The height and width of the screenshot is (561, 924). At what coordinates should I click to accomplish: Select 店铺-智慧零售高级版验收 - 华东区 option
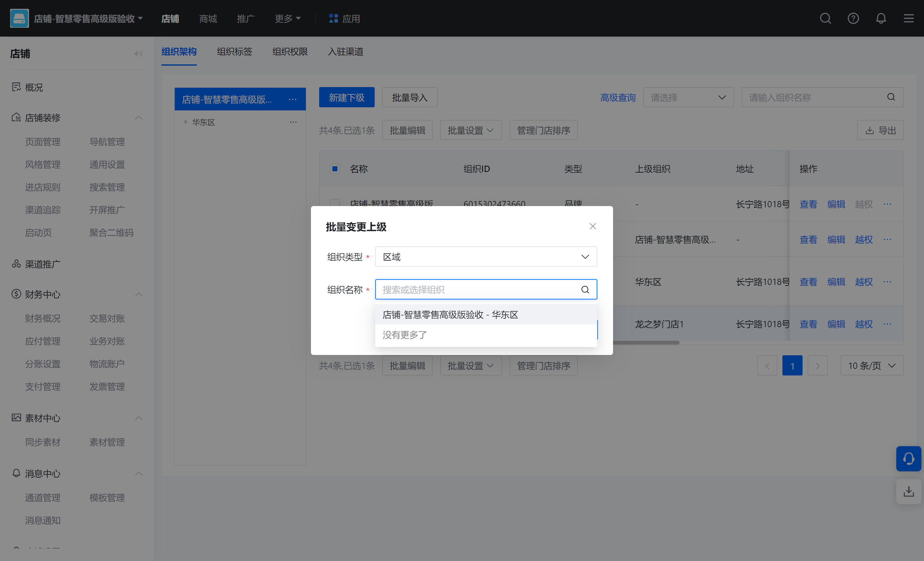pyautogui.click(x=486, y=315)
